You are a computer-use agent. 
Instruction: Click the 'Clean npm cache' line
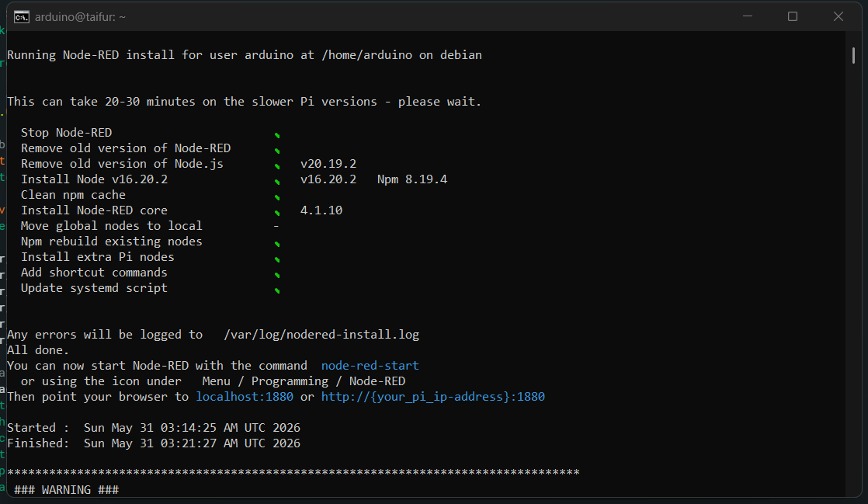click(x=73, y=195)
